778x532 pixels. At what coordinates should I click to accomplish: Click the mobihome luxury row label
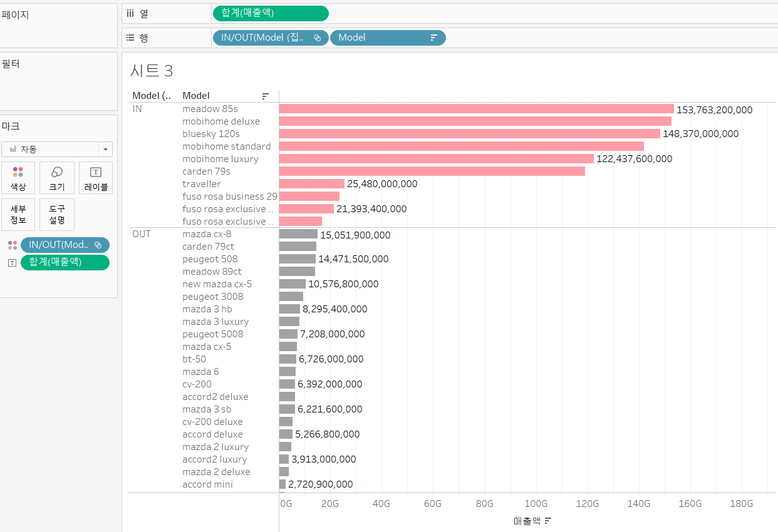tap(220, 159)
